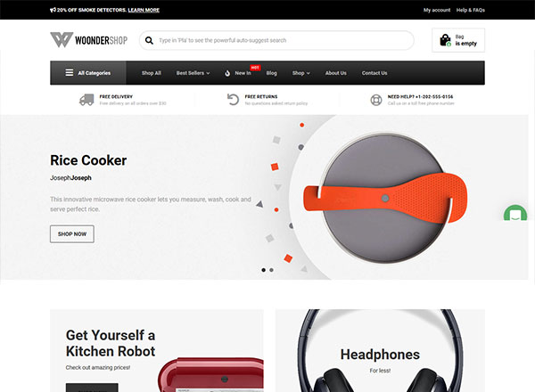The image size is (535, 392).
Task: Click the flame icon beside New In
Action: (x=227, y=73)
